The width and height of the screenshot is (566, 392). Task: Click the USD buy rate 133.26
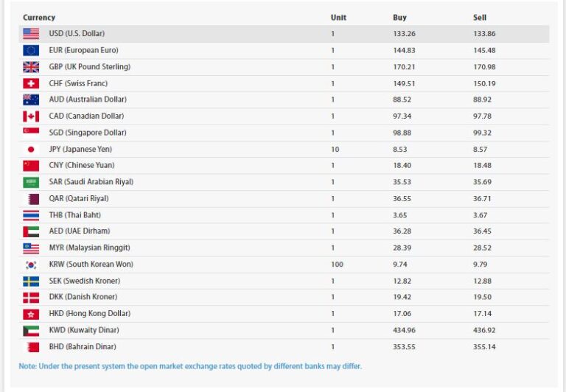(405, 34)
